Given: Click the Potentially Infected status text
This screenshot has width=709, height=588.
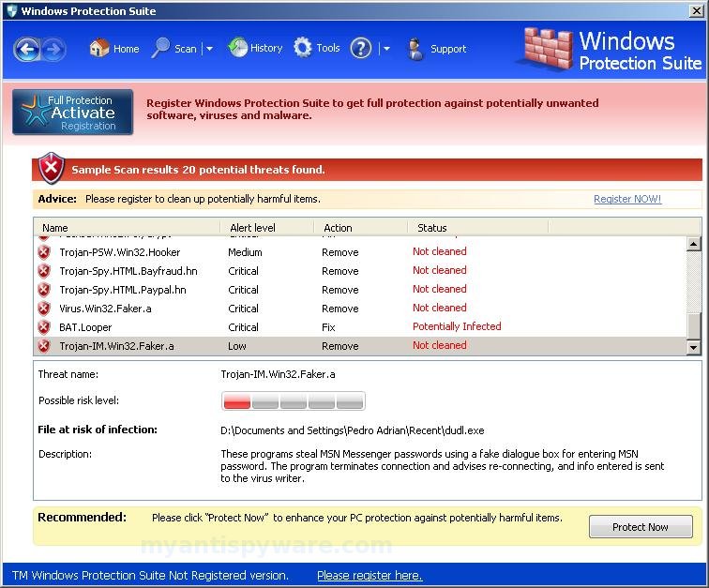Looking at the screenshot, I should 457,326.
